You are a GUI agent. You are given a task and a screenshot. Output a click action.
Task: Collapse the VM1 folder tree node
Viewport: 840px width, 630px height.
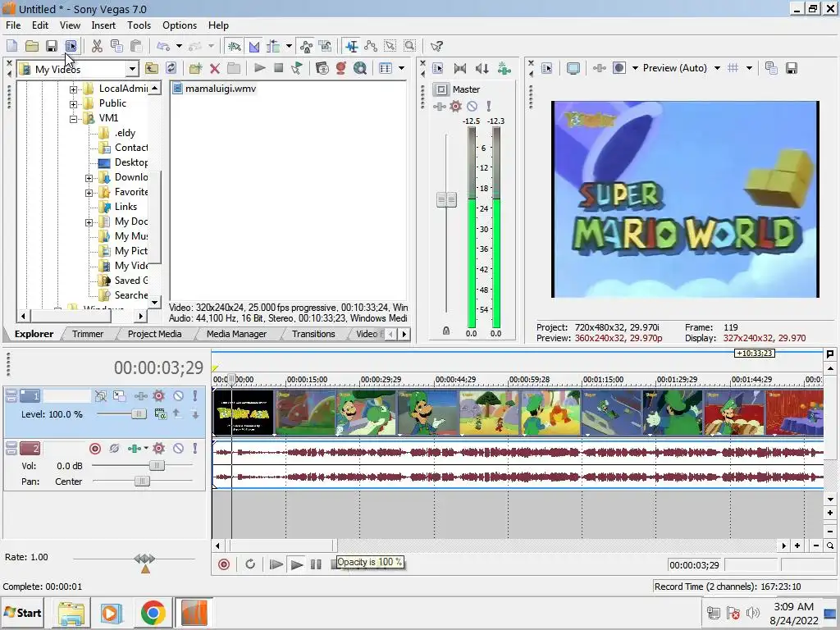coord(73,119)
